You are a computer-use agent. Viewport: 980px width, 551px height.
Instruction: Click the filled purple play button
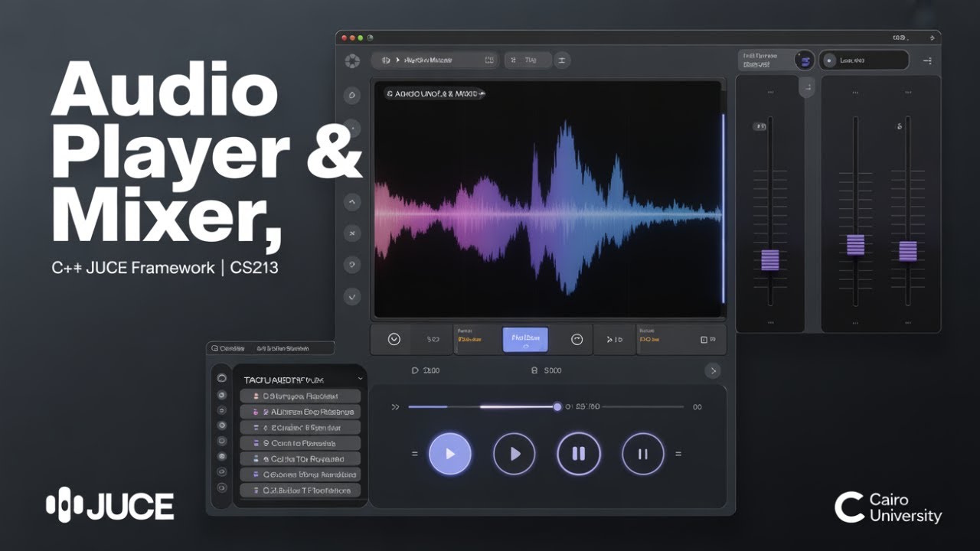(450, 454)
